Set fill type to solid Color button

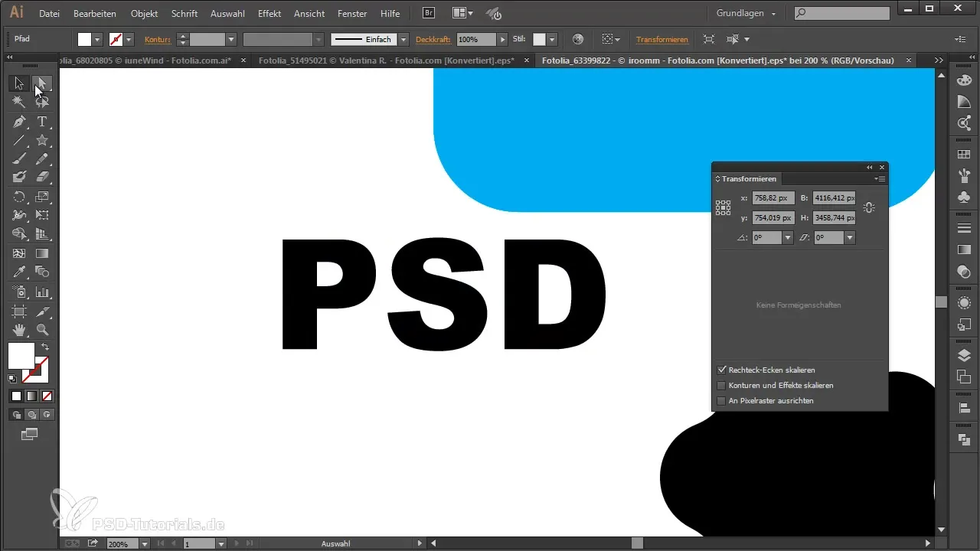16,396
